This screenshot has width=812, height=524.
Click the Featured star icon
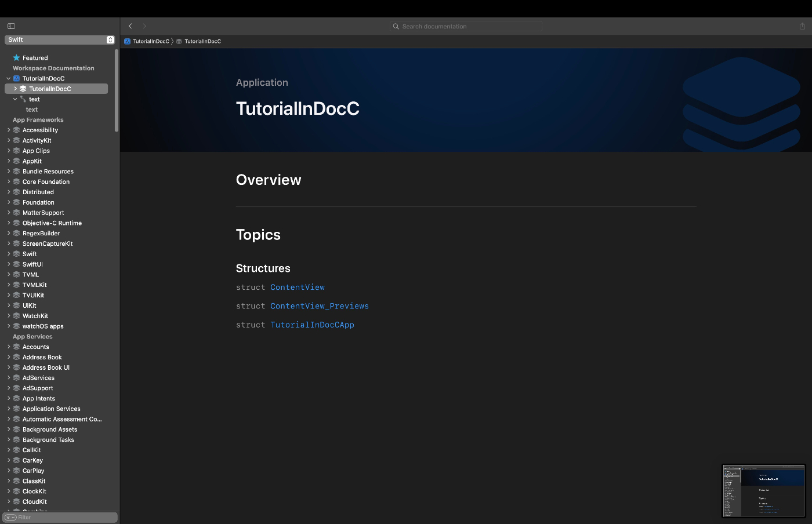[16, 58]
